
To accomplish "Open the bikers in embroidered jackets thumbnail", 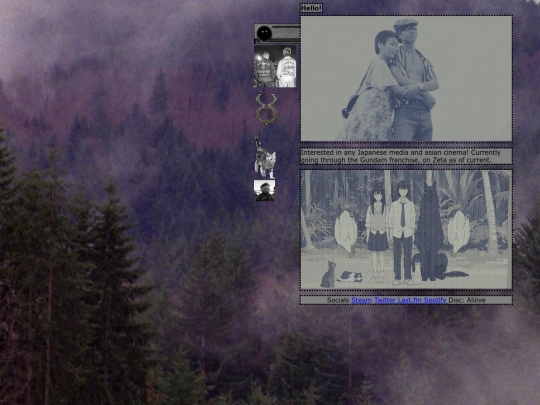I will [x=275, y=66].
